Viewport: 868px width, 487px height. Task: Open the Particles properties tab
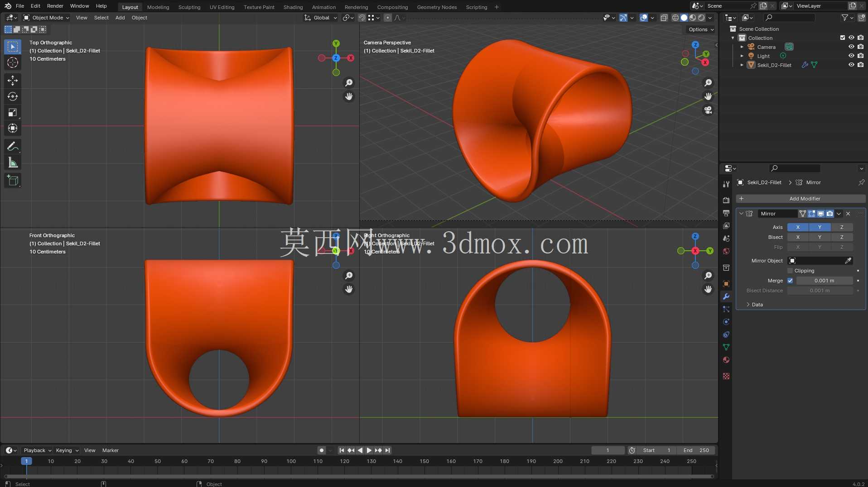726,309
